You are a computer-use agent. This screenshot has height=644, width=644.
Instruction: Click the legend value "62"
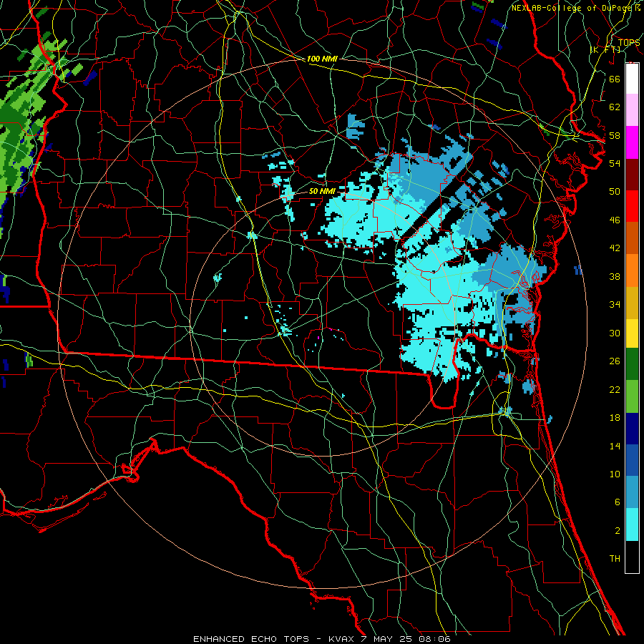pos(615,107)
